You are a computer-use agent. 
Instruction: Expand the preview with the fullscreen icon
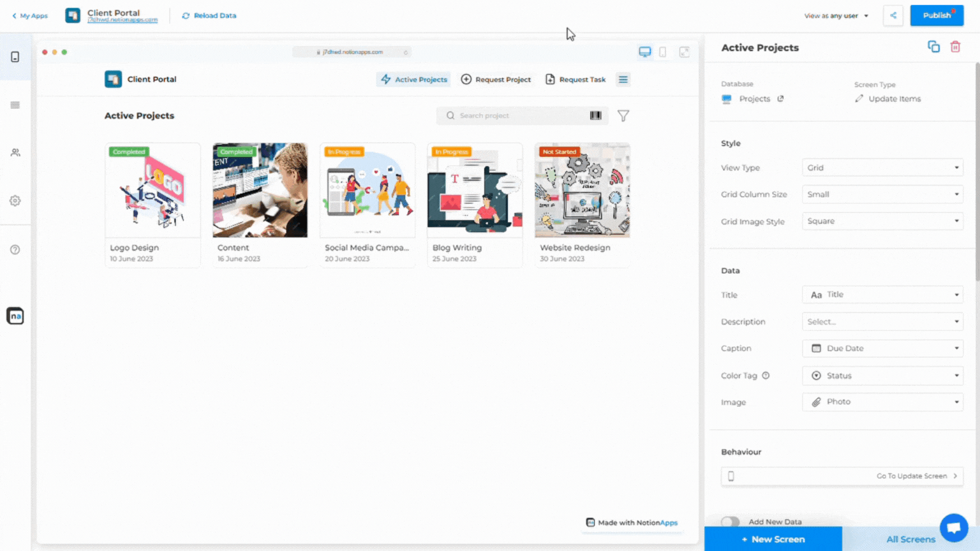click(x=684, y=52)
